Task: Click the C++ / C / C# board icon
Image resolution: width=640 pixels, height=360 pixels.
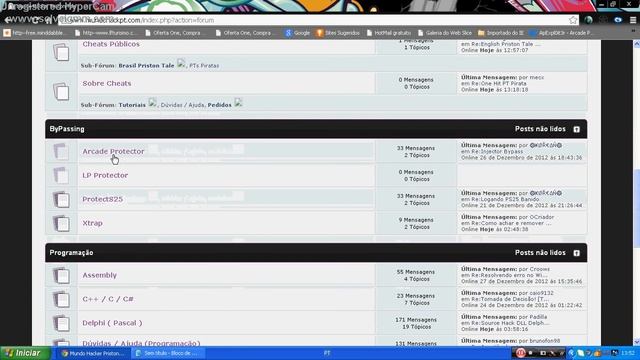Action: 61,299
